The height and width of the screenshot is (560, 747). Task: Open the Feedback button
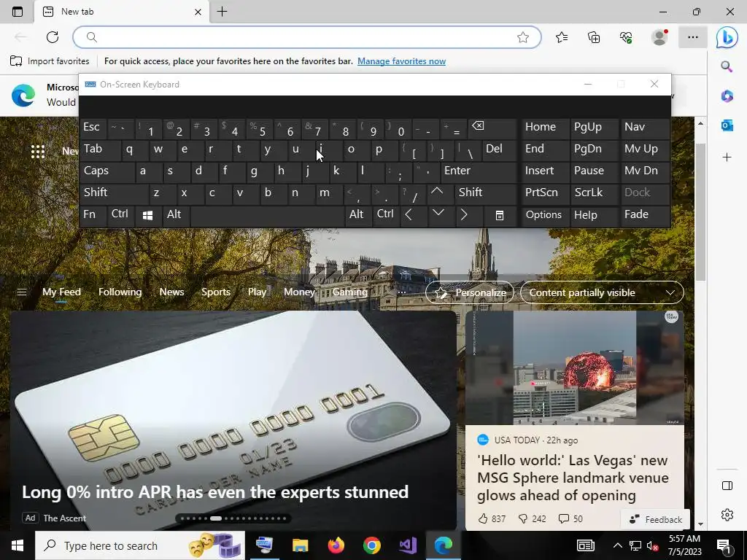pos(655,519)
